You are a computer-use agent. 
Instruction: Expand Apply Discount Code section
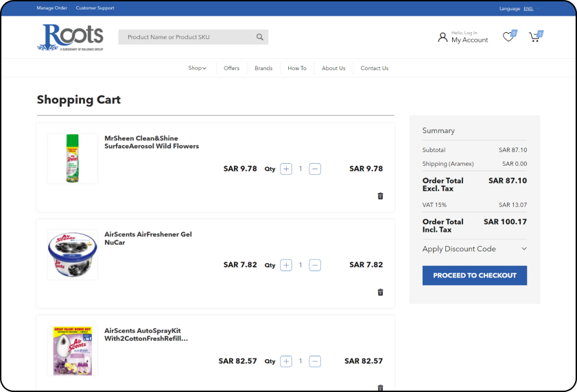point(474,249)
